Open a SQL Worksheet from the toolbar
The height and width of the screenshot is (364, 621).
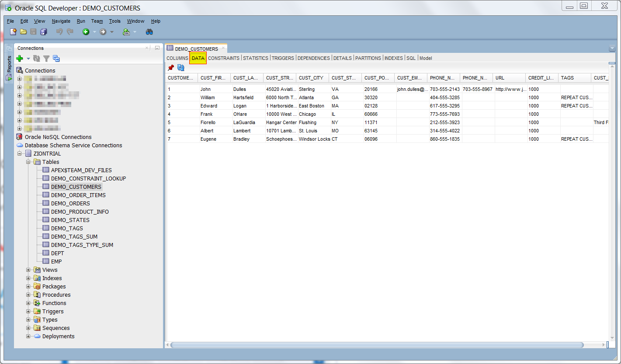point(126,32)
